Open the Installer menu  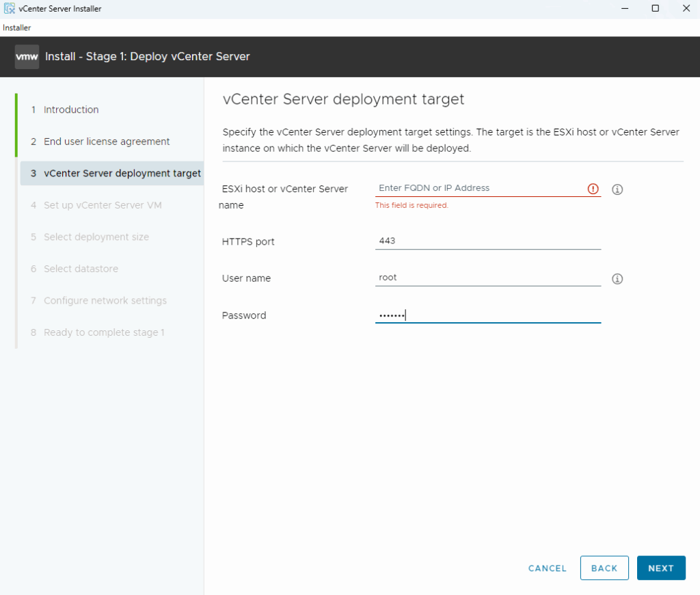tap(16, 27)
